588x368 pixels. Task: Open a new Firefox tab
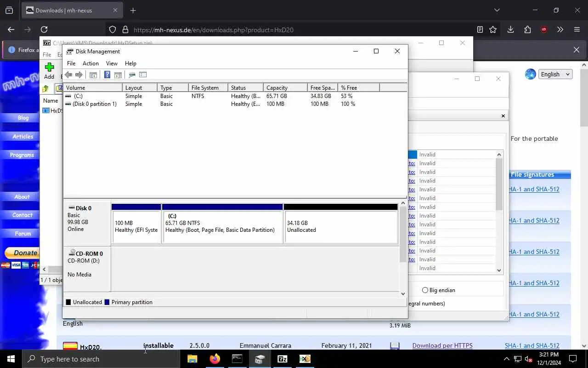pyautogui.click(x=133, y=10)
